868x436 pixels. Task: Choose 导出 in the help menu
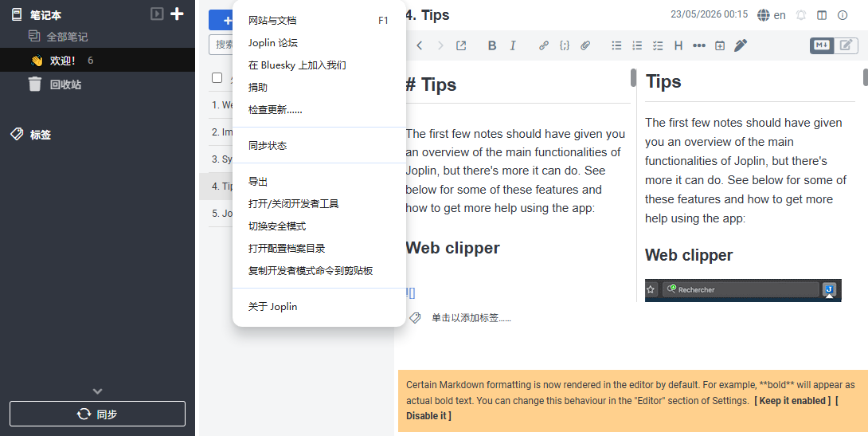[319, 182]
